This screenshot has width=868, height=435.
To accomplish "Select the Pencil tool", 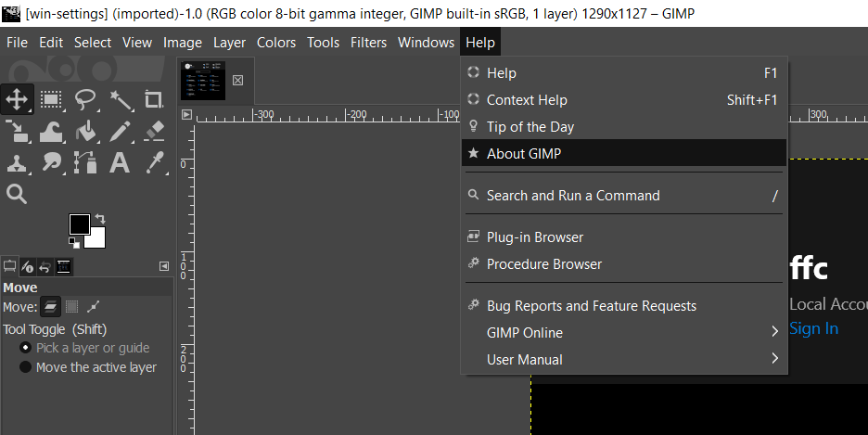I will 121,132.
